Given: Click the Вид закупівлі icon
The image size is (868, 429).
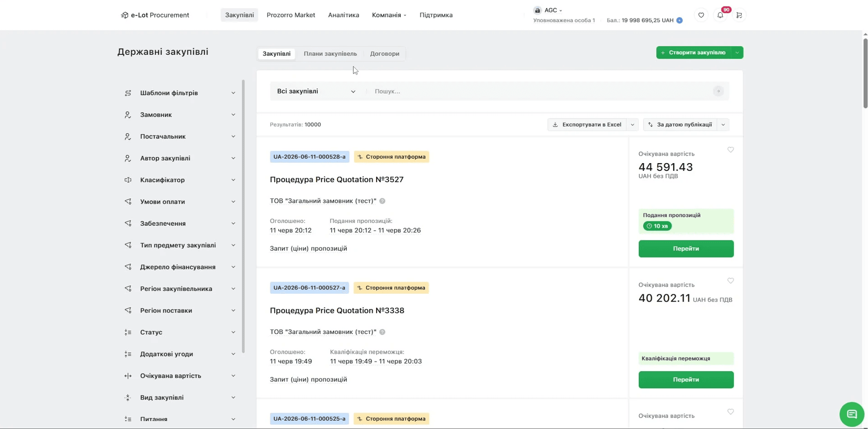Looking at the screenshot, I should [128, 398].
